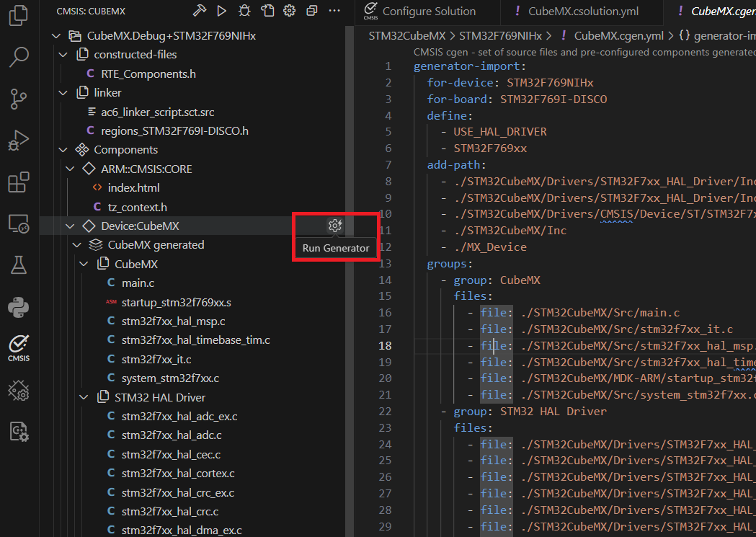Collapse the Device:CubeMX component
The width and height of the screenshot is (756, 537).
pyautogui.click(x=71, y=226)
